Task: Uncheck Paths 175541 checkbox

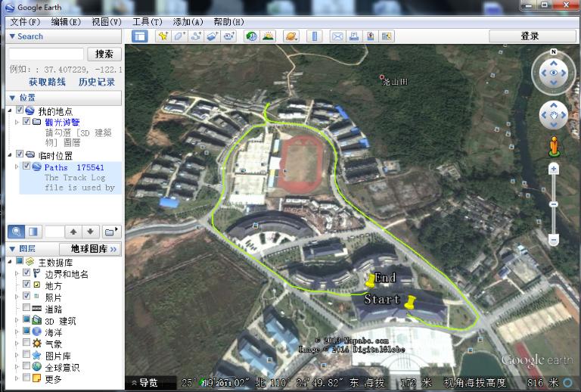Action: click(26, 166)
